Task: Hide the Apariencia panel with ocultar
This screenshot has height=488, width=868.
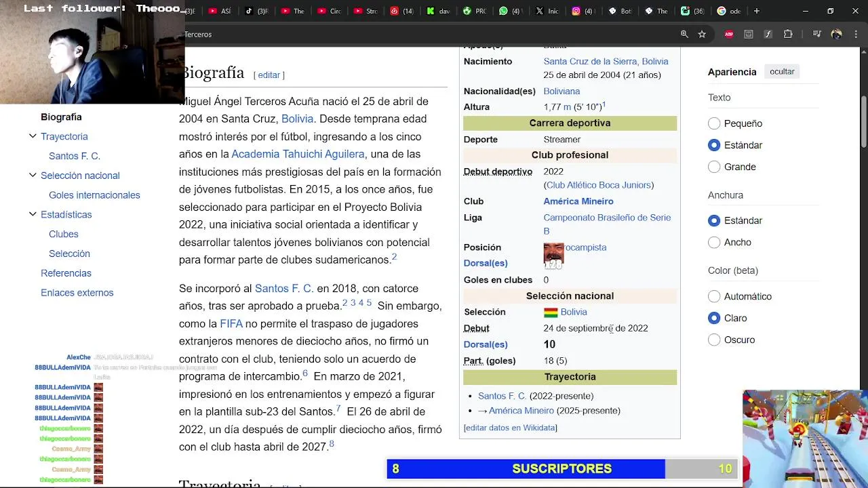Action: coord(782,71)
